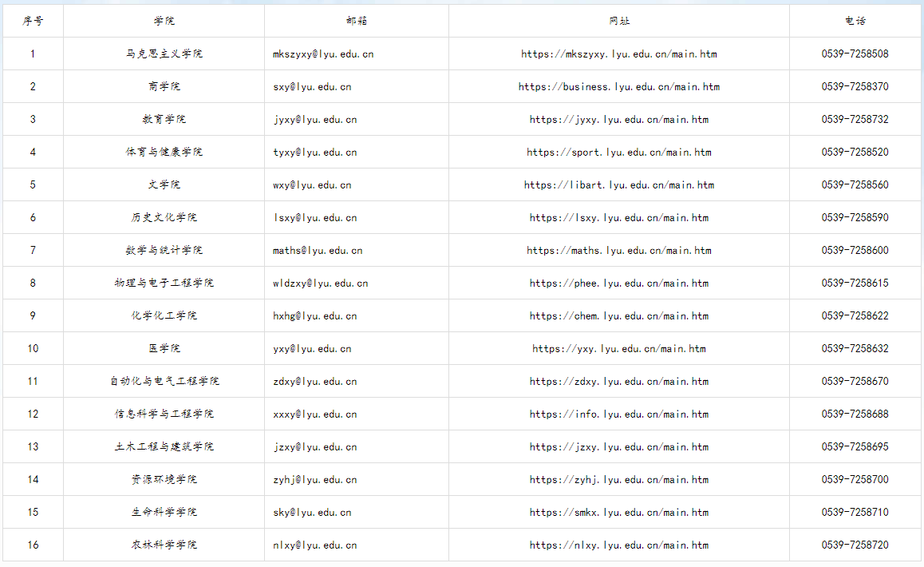Image resolution: width=924 pixels, height=567 pixels.
Task: Select the 自动化与电气工程学院 cell
Action: [x=164, y=381]
